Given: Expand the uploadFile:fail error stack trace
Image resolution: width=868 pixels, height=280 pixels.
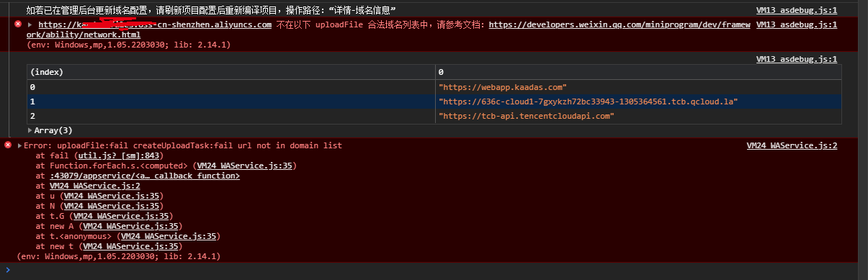Looking at the screenshot, I should 19,145.
